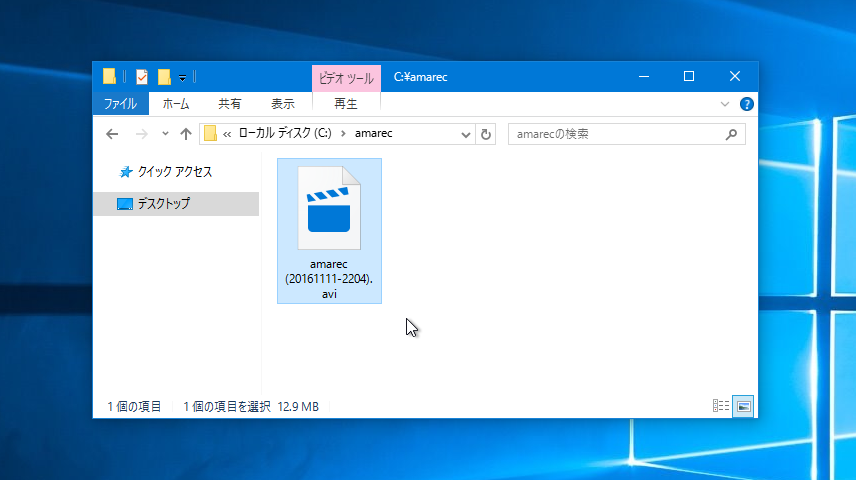Open クイック アクセス in the navigation pane
This screenshot has width=856, height=480.
[x=174, y=172]
